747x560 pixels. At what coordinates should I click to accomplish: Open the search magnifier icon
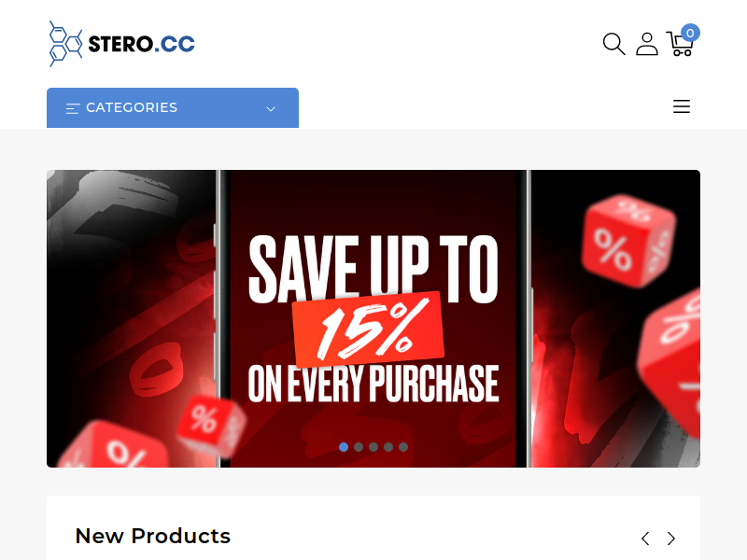613,44
